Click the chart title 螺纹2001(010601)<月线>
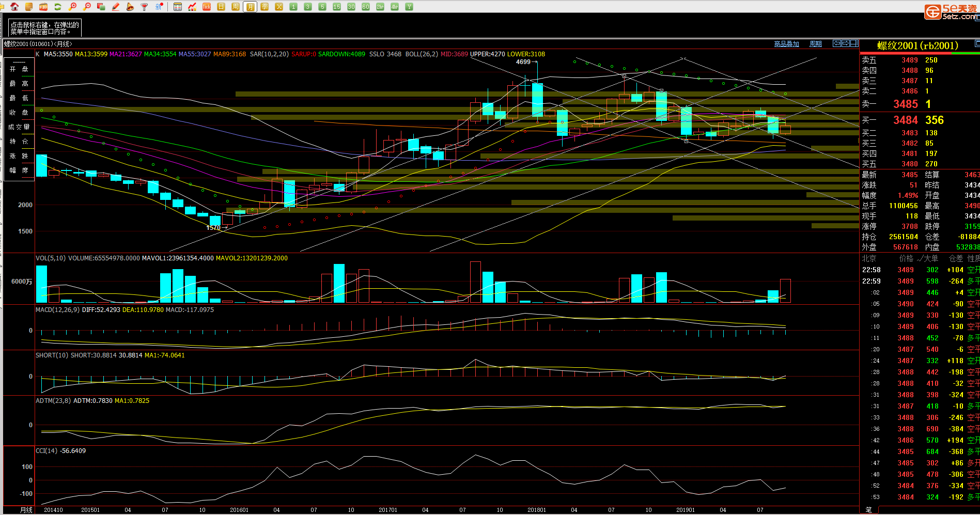The image size is (980, 515). tap(38, 44)
